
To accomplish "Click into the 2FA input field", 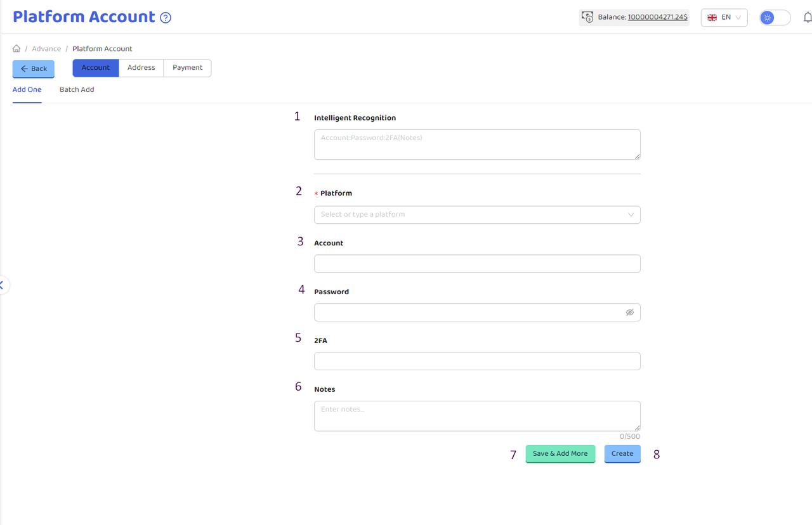I will click(x=477, y=361).
